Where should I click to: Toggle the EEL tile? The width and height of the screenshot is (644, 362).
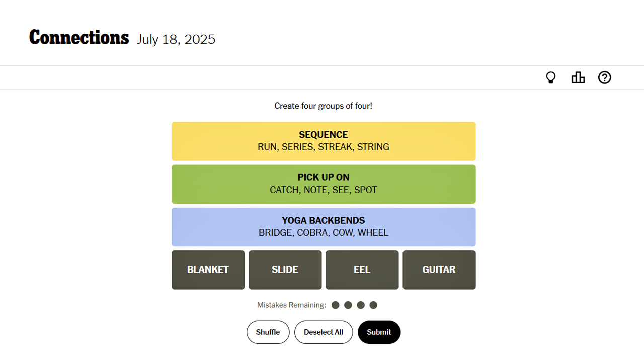pyautogui.click(x=362, y=270)
